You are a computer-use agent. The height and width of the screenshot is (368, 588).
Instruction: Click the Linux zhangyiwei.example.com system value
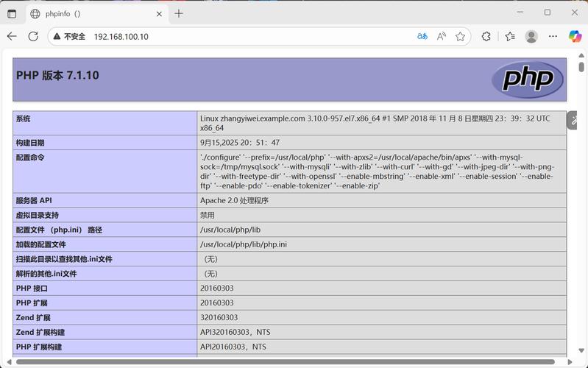click(375, 123)
